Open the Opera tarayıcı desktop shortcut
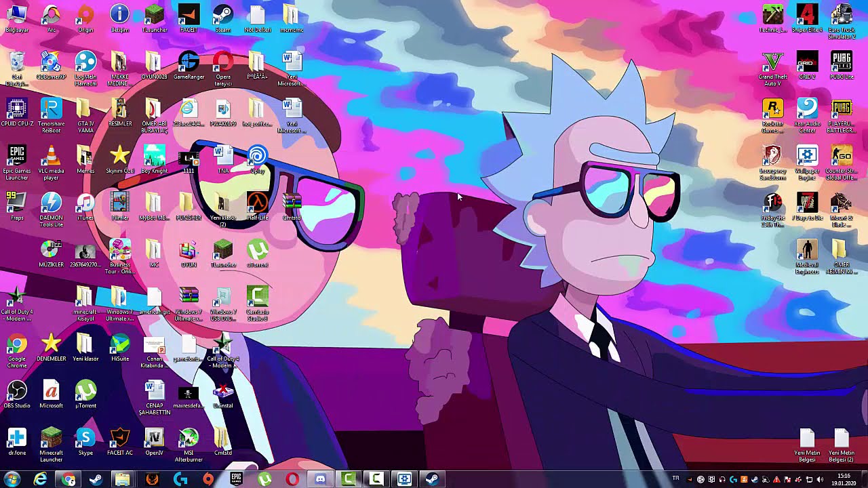 pos(223,68)
